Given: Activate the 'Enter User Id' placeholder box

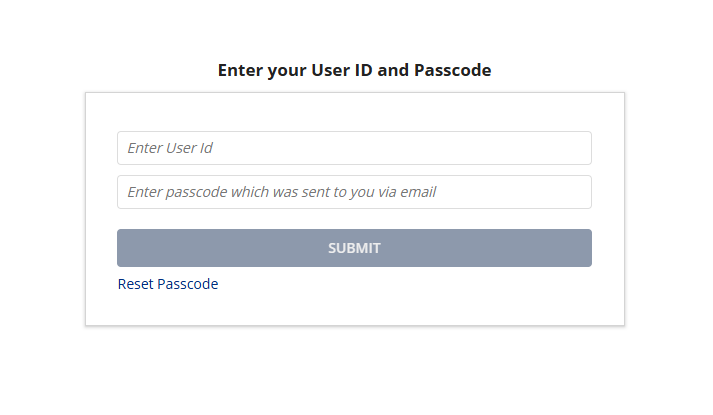Looking at the screenshot, I should click(x=354, y=148).
